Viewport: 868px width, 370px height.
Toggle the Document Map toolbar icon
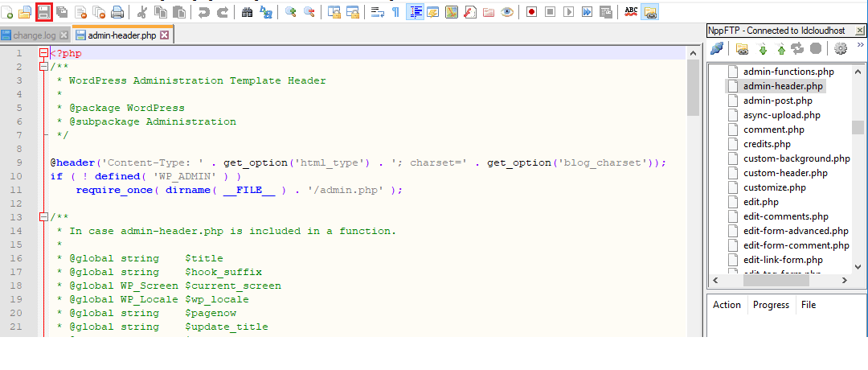coord(452,11)
